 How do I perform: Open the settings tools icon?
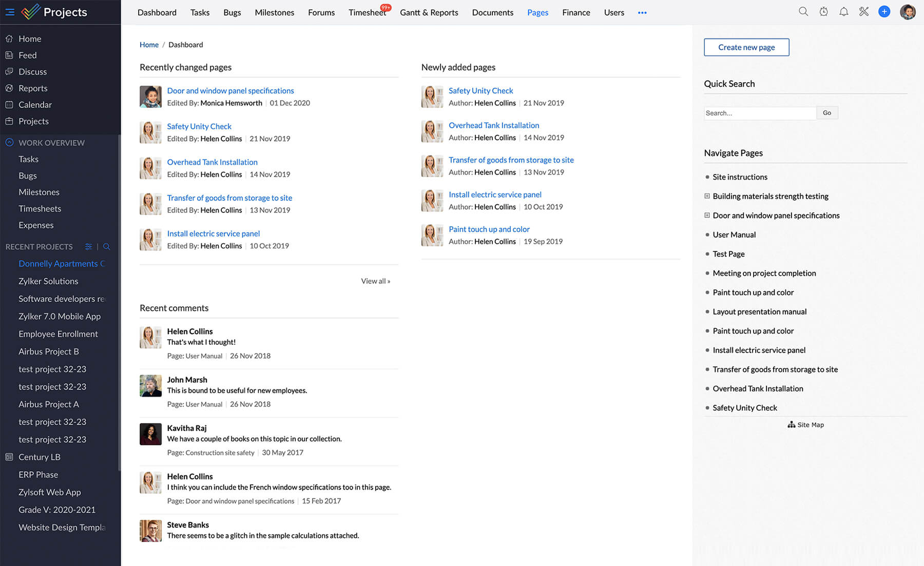(x=864, y=12)
